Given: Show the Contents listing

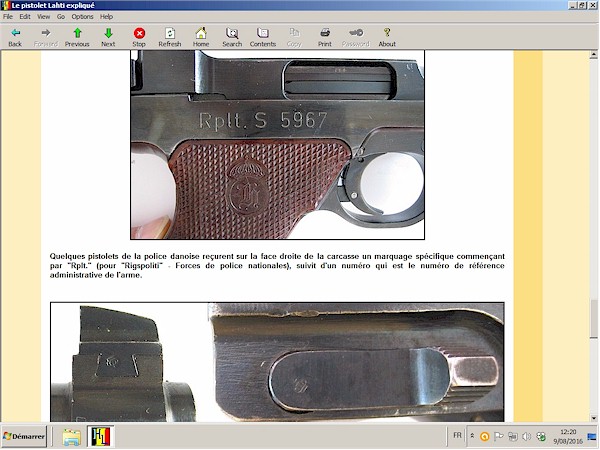Looking at the screenshot, I should click(263, 38).
